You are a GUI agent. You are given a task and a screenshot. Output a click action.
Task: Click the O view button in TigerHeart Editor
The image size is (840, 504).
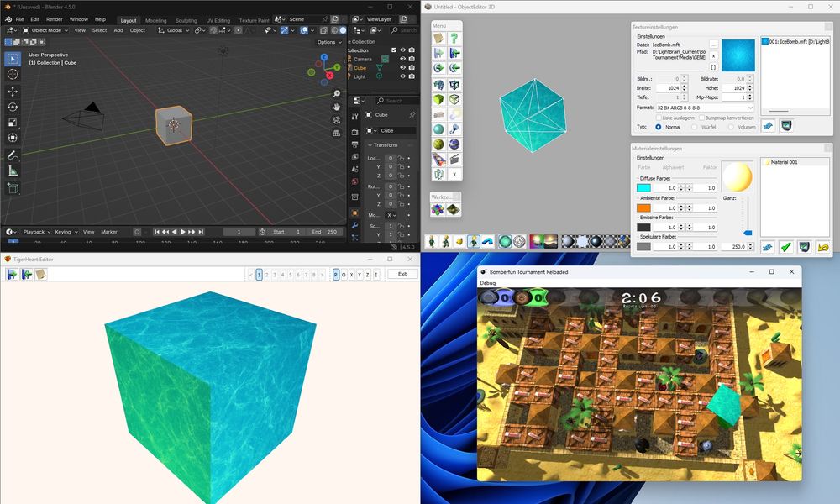(344, 275)
